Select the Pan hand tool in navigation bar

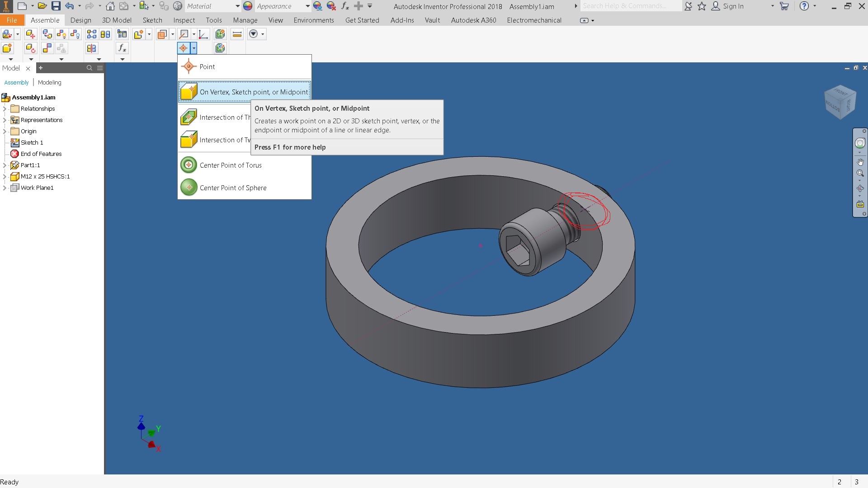coord(860,162)
